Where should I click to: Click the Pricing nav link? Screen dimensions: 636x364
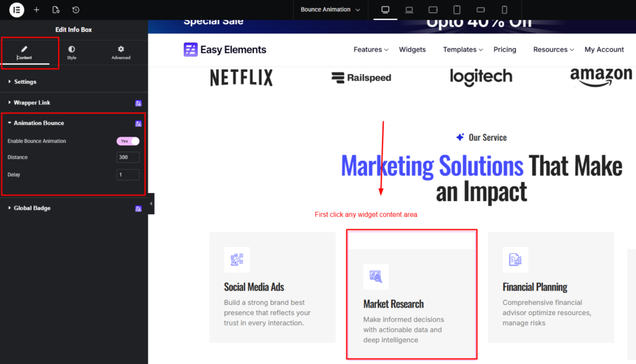tap(504, 50)
